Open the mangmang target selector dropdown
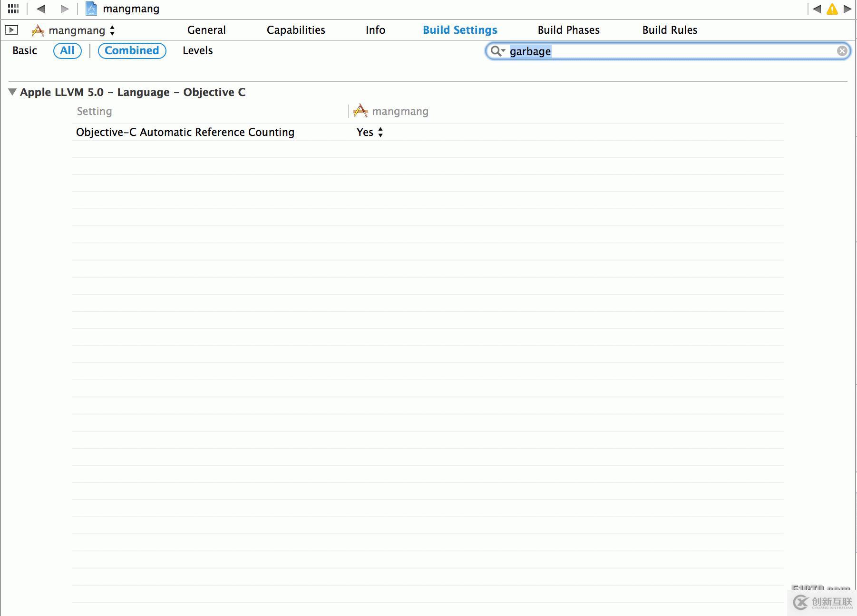This screenshot has width=857, height=616. tap(74, 30)
